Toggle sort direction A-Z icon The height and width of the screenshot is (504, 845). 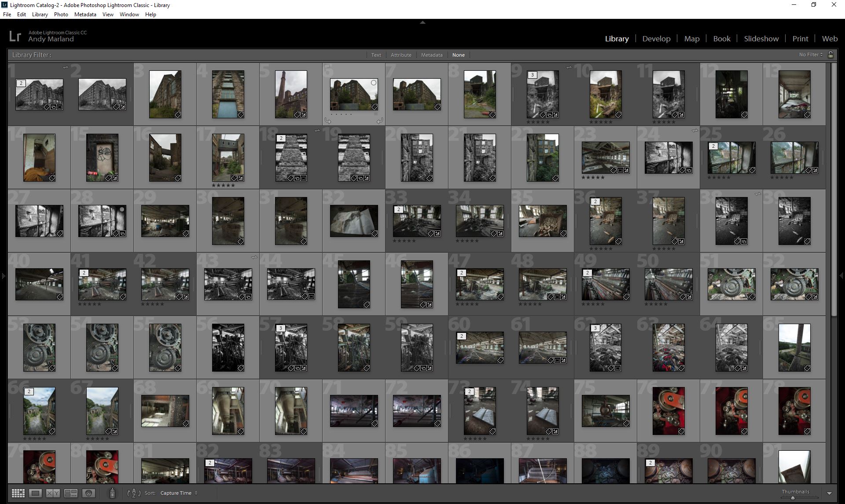pos(134,493)
